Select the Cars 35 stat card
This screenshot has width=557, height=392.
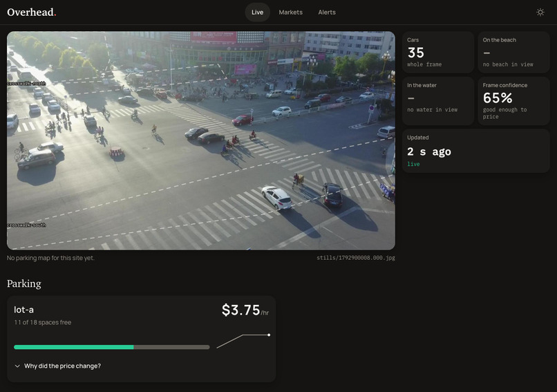(x=438, y=53)
